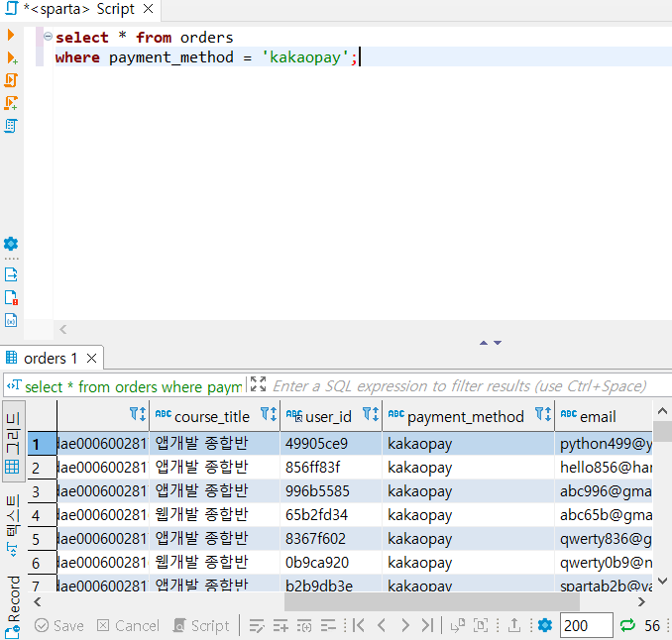Jump to the last row
Screen dimensions: 672x640
click(x=427, y=626)
